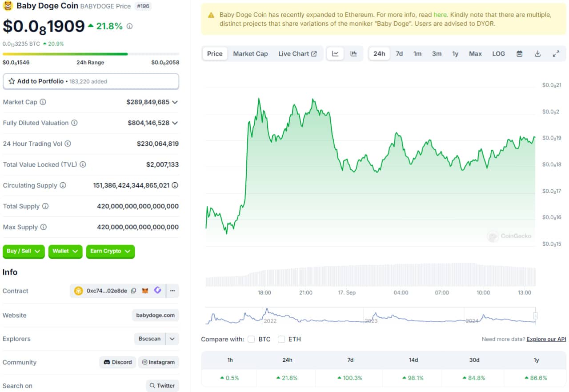Viewport: 569px width, 392px height.
Task: Select the 3m time range
Action: [437, 54]
